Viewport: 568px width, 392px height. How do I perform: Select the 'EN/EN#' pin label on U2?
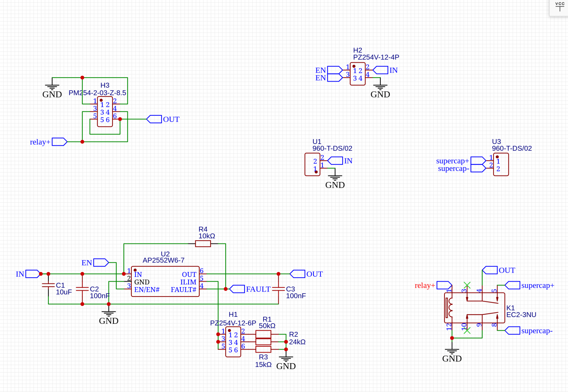147,290
